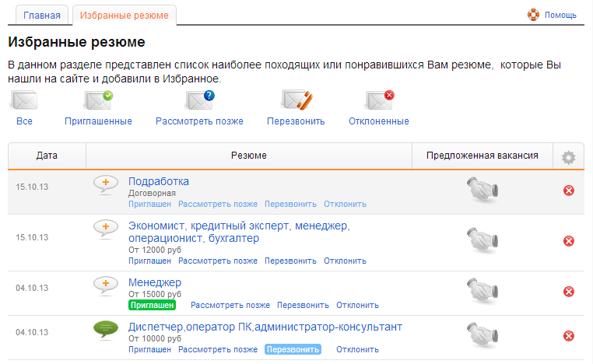Open the 'Подработка' resume title link
Viewport: 593px width, 364px height.
point(158,181)
